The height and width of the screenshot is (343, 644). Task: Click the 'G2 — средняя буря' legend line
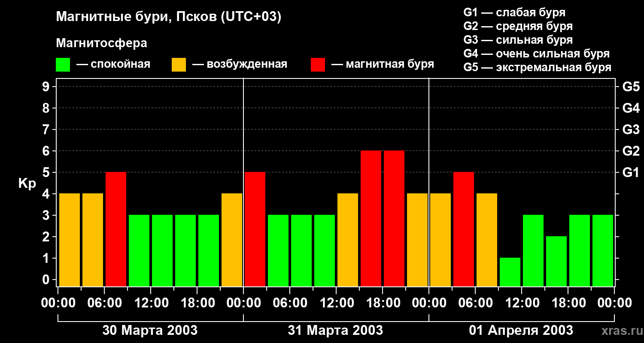(518, 26)
